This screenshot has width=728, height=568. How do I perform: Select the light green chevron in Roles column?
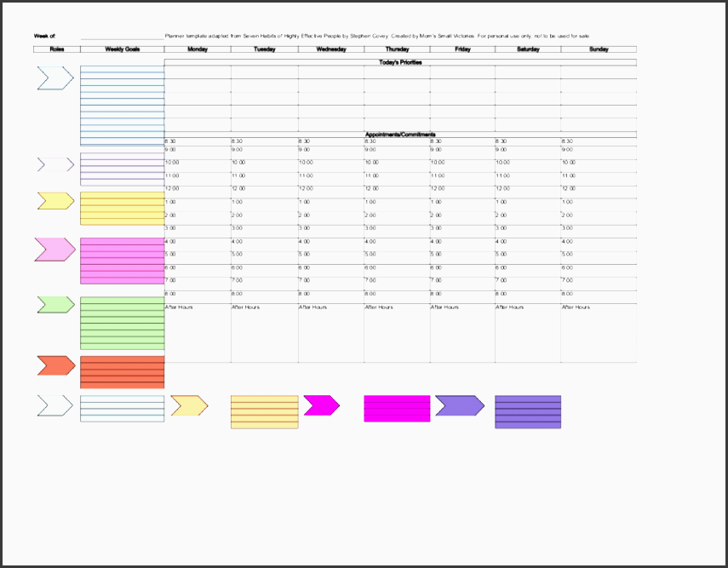point(55,305)
